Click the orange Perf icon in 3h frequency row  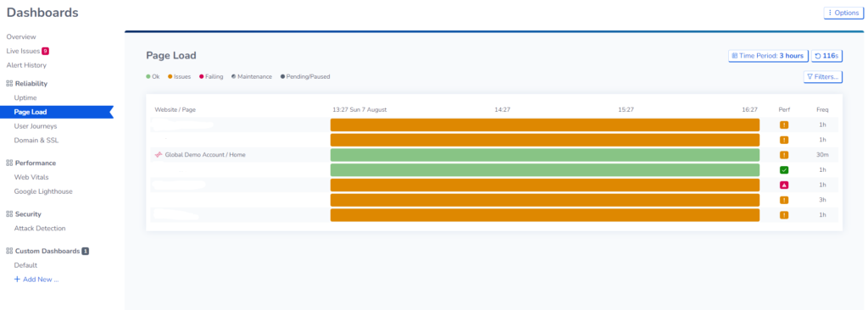coord(784,200)
